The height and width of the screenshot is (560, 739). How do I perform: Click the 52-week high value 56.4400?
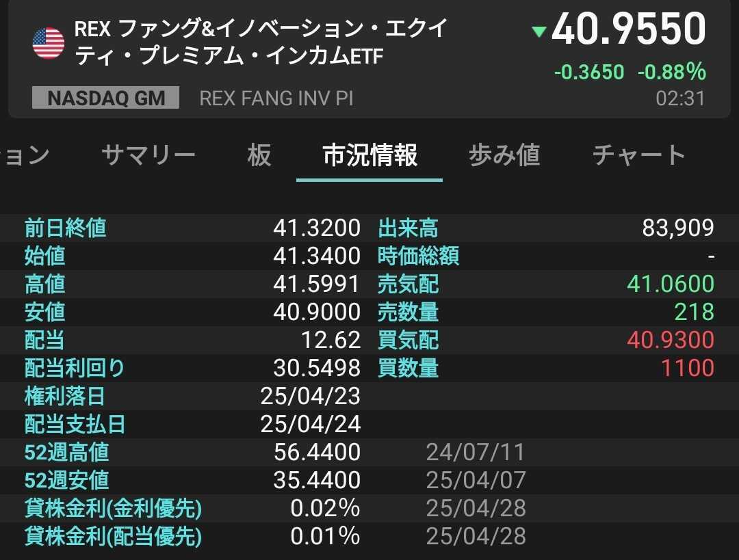[317, 452]
